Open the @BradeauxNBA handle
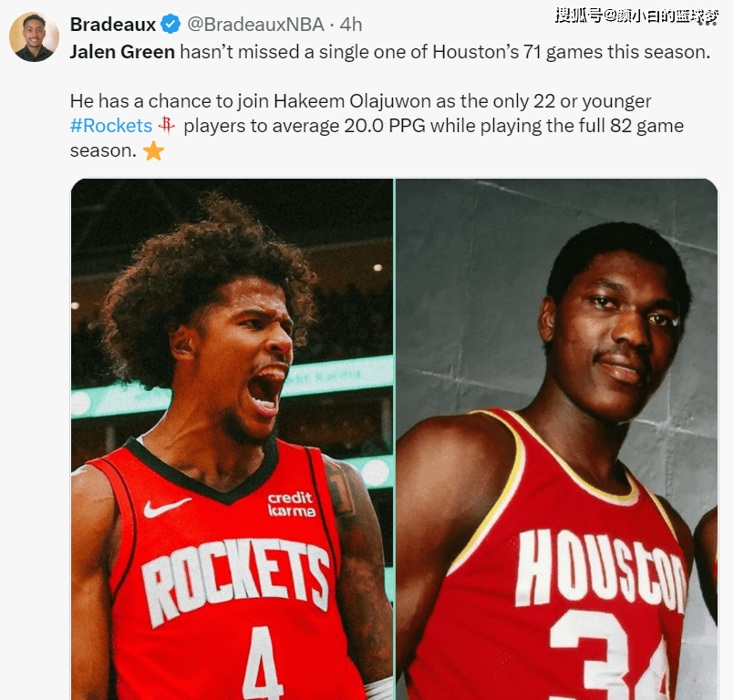This screenshot has width=734, height=700. (x=255, y=25)
